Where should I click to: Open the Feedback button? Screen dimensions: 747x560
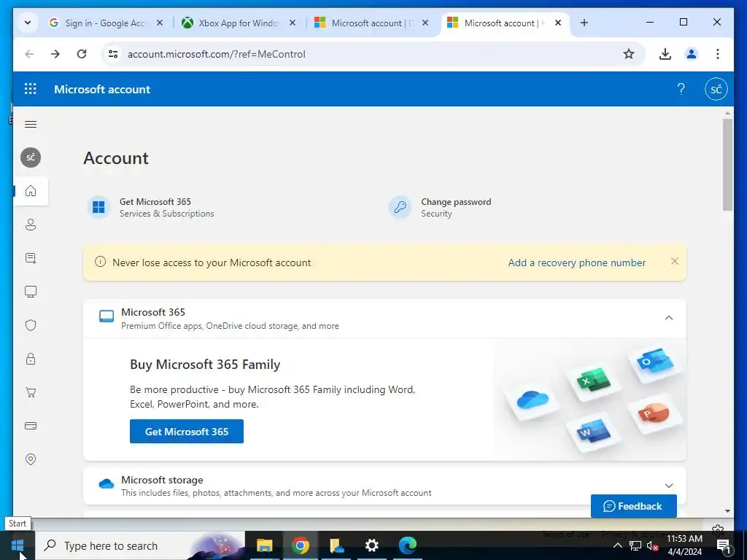pos(634,506)
